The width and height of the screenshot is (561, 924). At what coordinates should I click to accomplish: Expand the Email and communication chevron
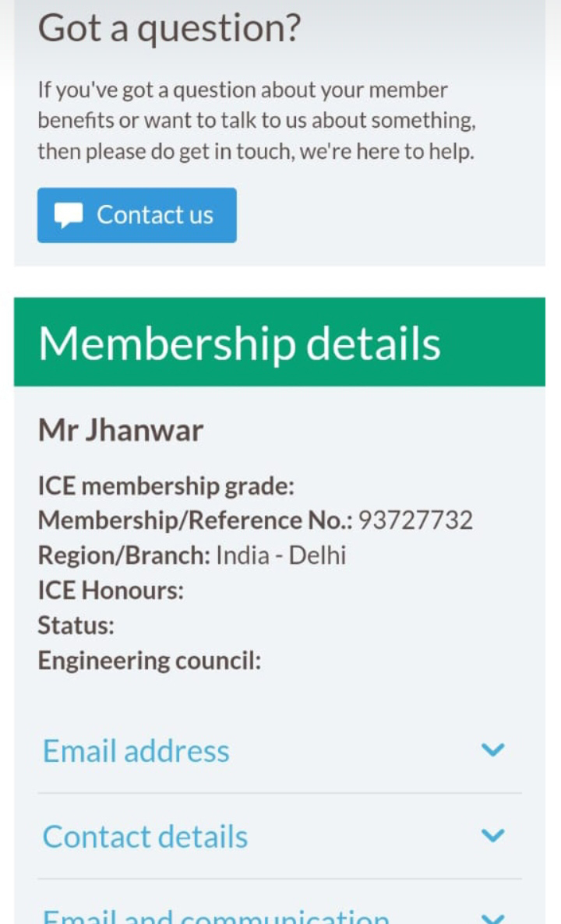click(x=493, y=918)
